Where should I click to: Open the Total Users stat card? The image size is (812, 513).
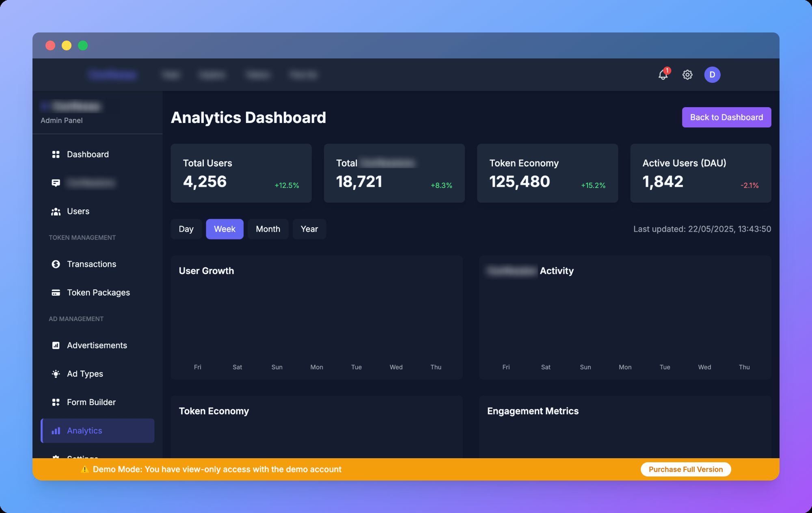pos(241,173)
